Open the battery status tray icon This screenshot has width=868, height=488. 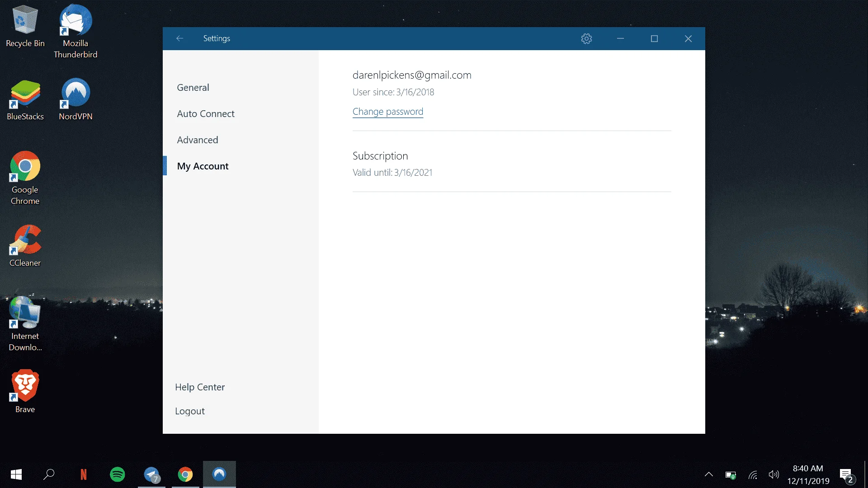pos(731,475)
